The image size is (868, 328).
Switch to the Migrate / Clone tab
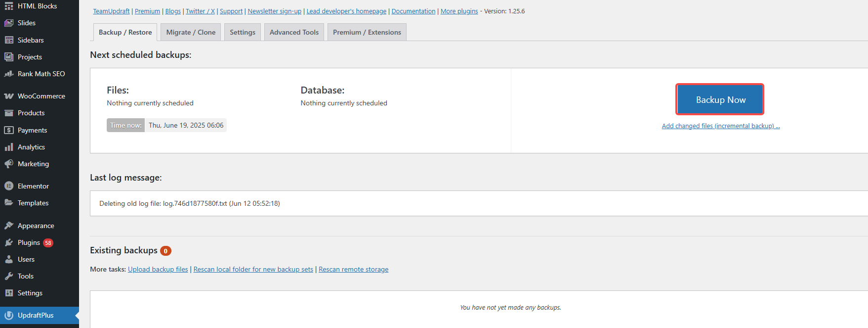[191, 32]
